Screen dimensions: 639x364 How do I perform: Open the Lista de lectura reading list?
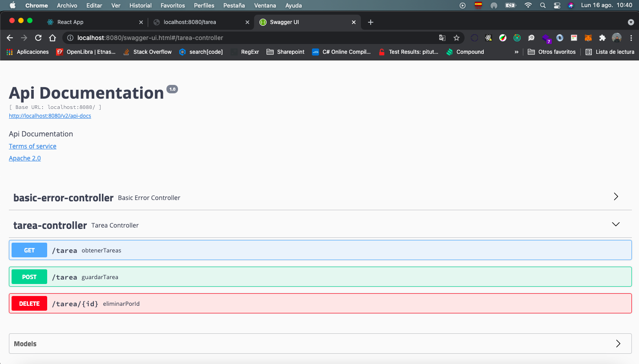click(610, 52)
